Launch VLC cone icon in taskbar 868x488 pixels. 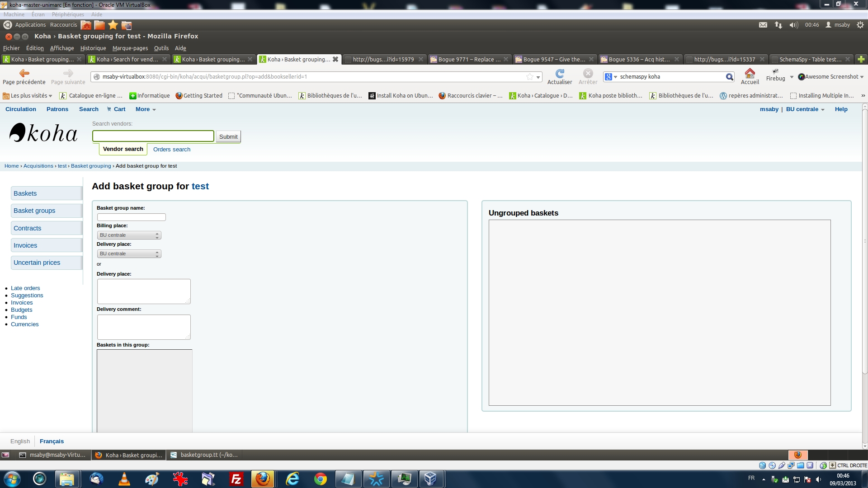pyautogui.click(x=124, y=479)
